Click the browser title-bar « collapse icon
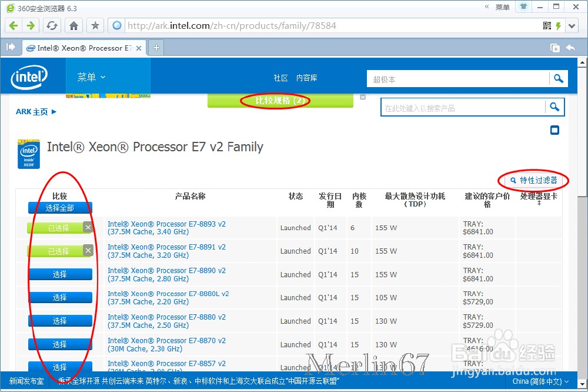 point(487,6)
